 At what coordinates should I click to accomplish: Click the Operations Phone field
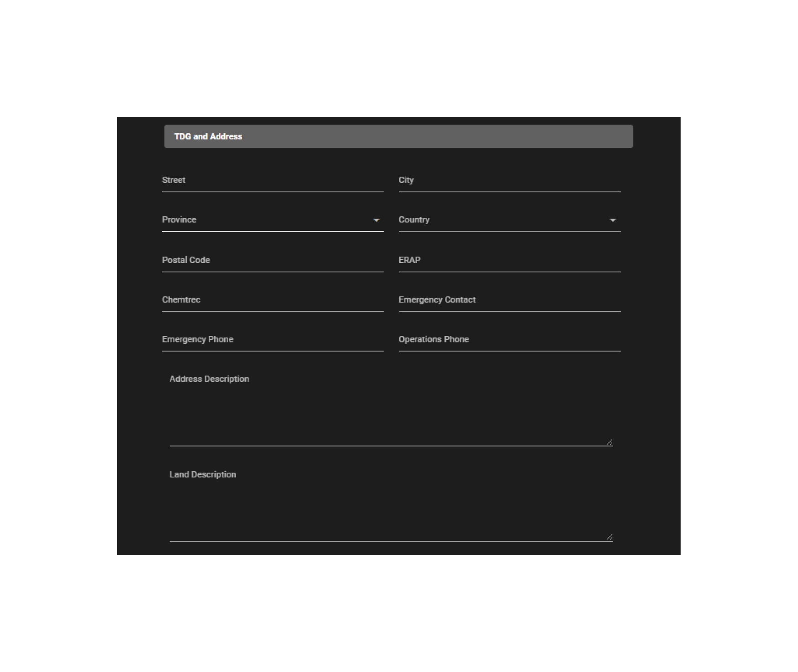pos(510,340)
